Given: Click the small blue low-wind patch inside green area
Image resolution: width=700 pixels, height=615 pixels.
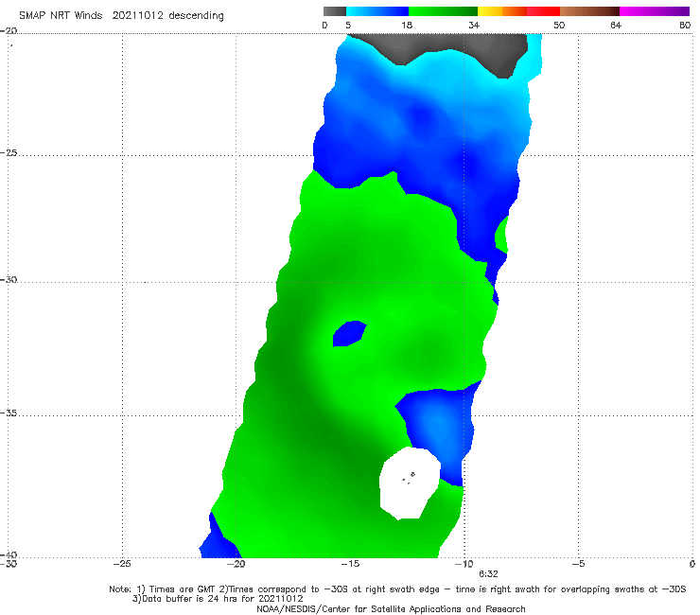Looking at the screenshot, I should 349,333.
